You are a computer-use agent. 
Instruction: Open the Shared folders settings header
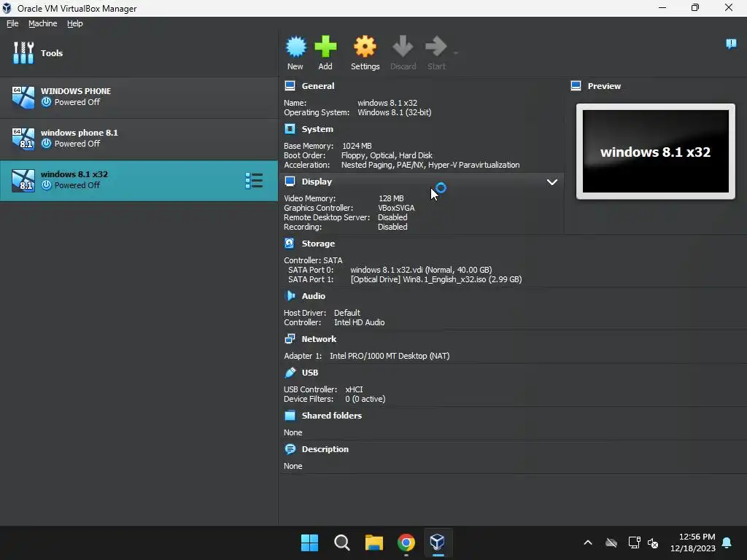[x=332, y=415]
